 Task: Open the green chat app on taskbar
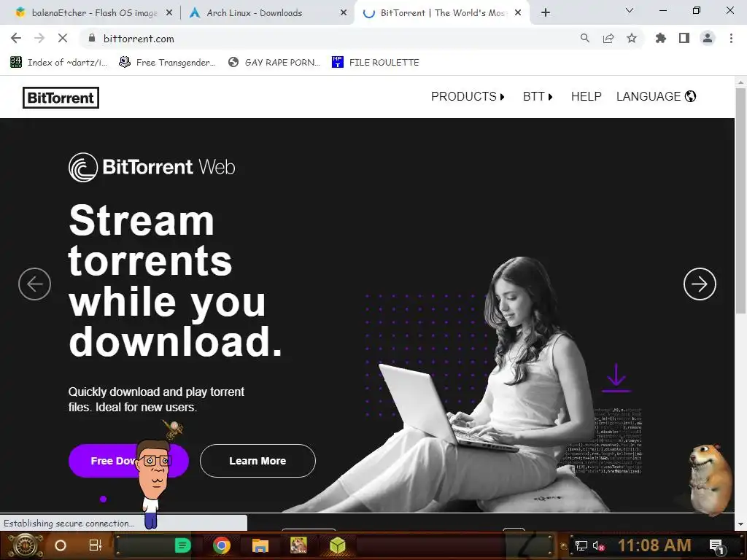pos(182,545)
